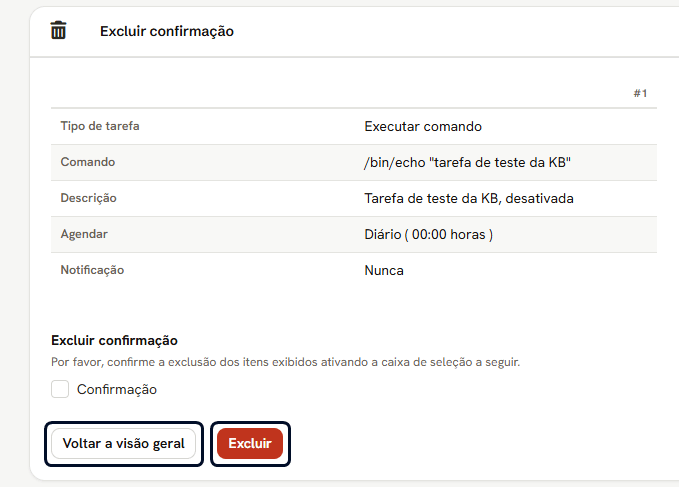Click the 'Executar comando' value
The width and height of the screenshot is (679, 487).
coord(423,126)
